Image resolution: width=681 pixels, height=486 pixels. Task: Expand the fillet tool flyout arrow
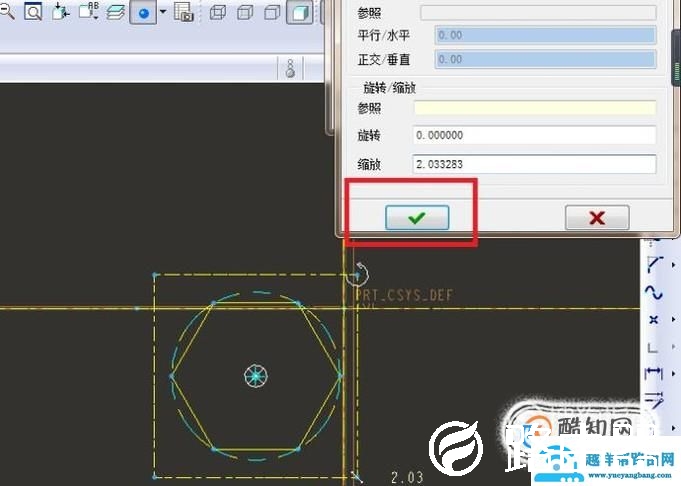coord(674,264)
